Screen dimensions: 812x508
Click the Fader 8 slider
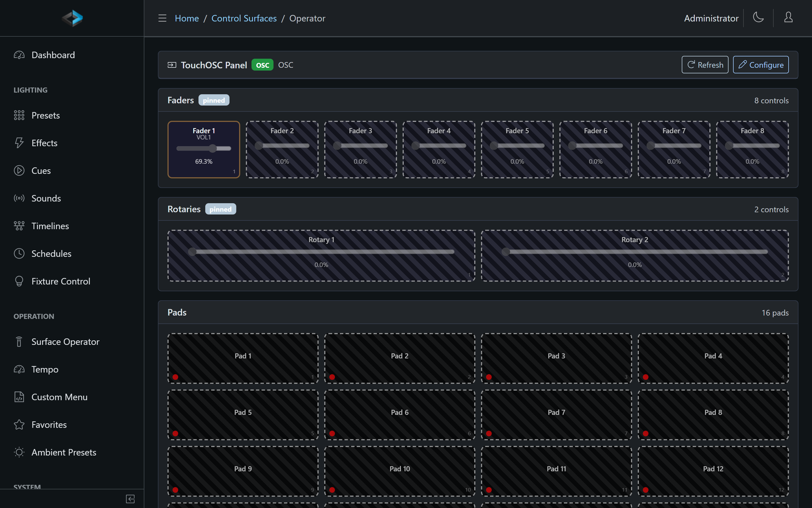(752, 146)
